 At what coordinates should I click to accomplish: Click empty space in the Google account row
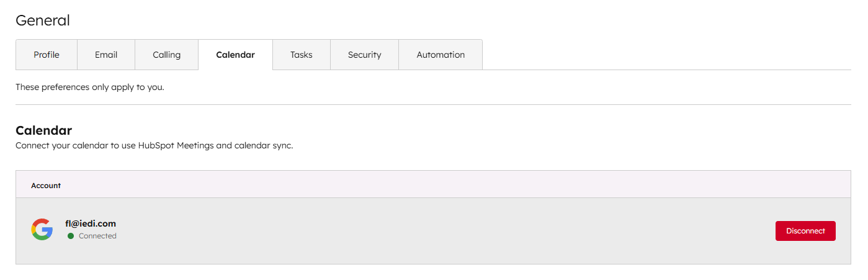coord(434,231)
